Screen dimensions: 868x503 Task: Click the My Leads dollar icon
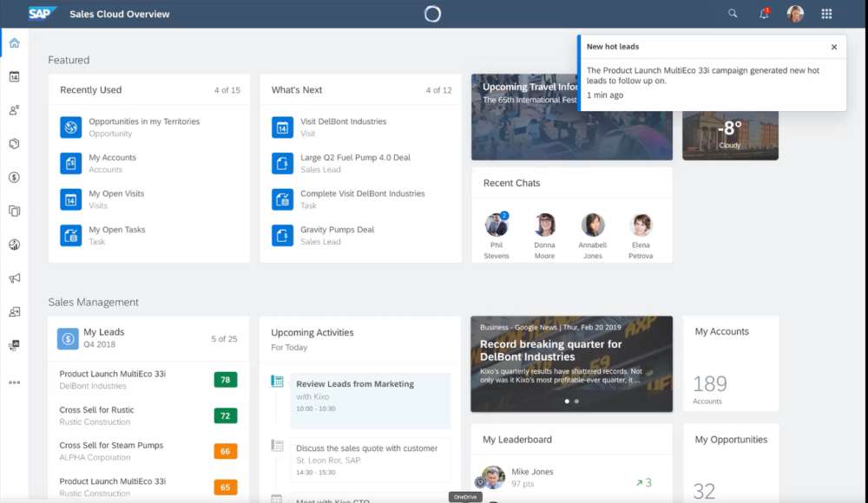(68, 338)
